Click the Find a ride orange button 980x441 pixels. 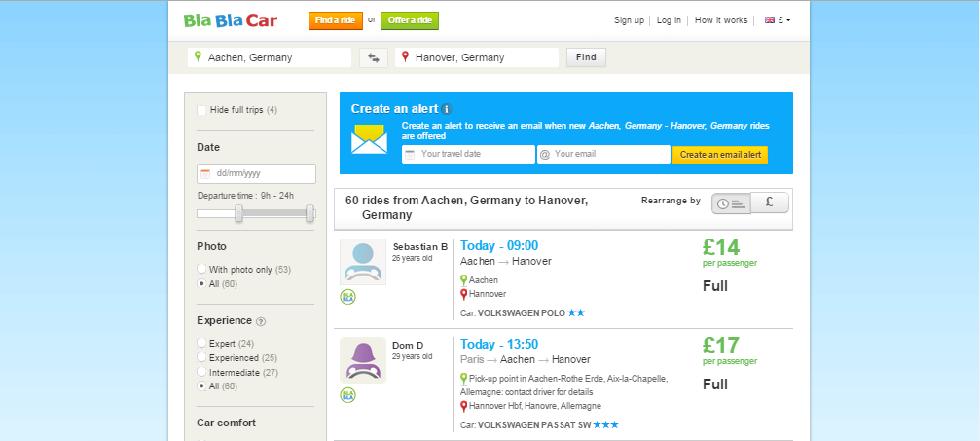click(336, 20)
